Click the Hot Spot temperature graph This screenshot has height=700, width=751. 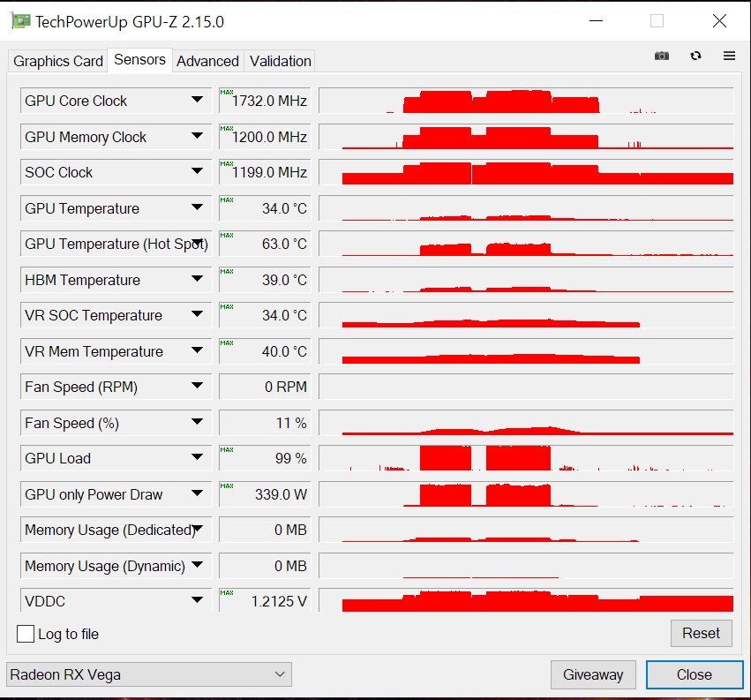click(x=526, y=244)
